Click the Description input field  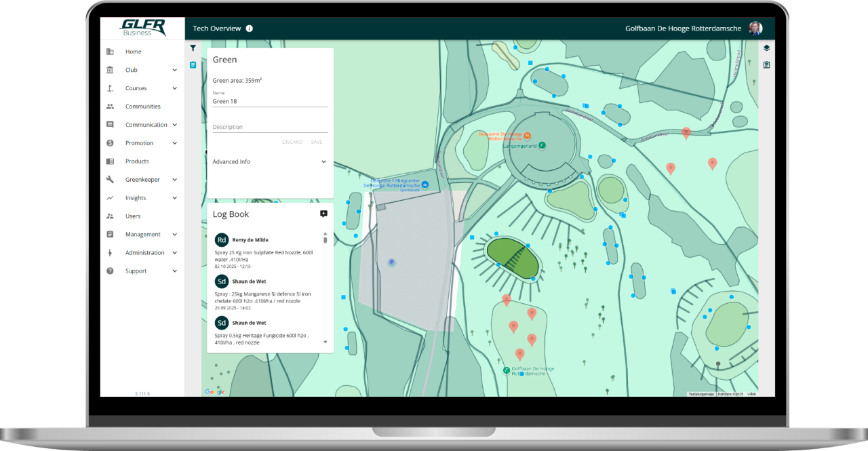pos(270,127)
